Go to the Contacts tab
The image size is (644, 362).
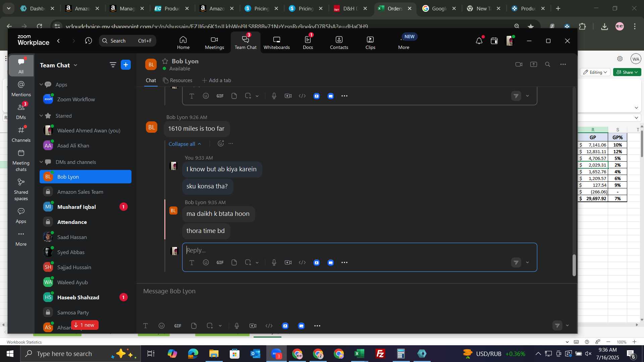pyautogui.click(x=339, y=43)
